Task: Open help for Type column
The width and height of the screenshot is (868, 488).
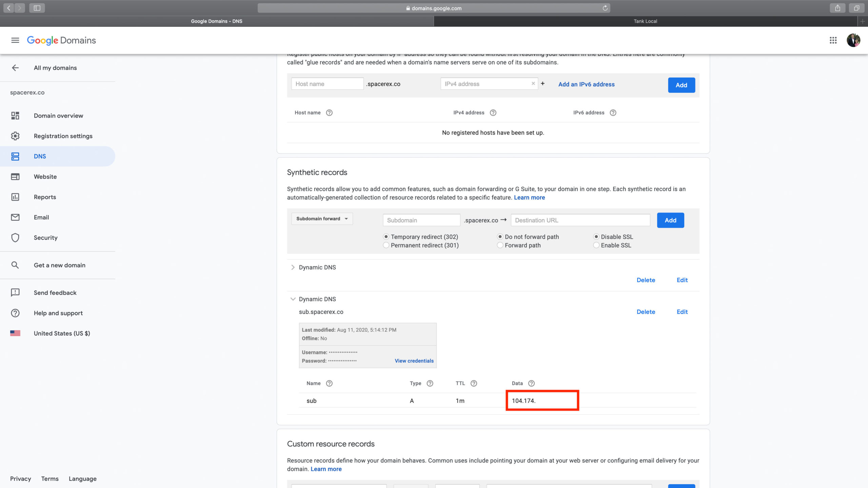Action: point(430,383)
